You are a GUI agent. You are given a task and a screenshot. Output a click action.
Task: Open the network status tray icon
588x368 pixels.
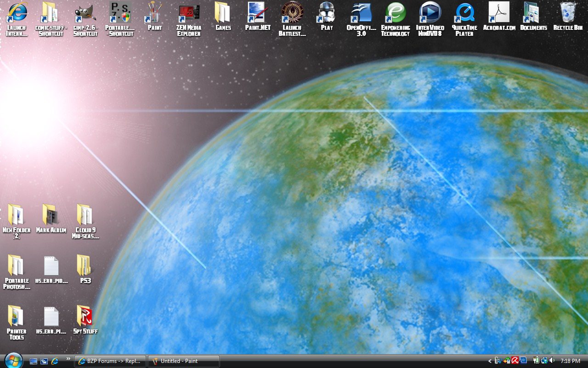click(x=544, y=361)
